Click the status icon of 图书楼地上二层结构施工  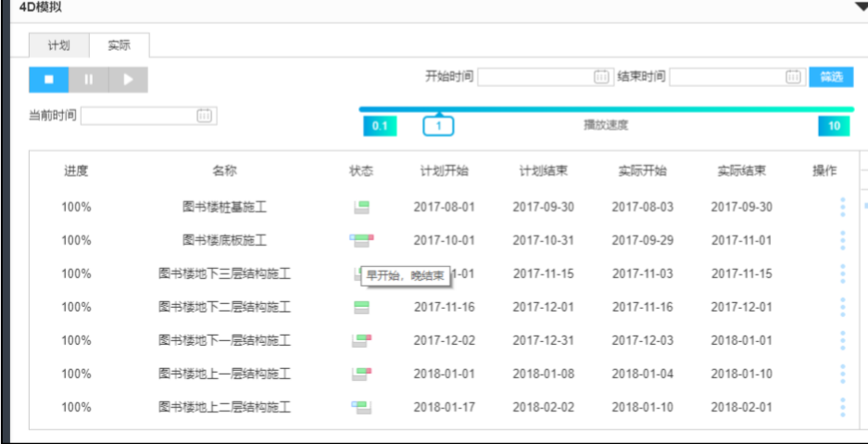361,407
